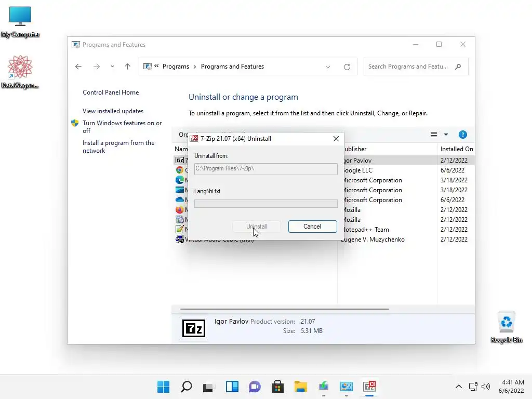Click the search magnifier icon

tap(458, 66)
